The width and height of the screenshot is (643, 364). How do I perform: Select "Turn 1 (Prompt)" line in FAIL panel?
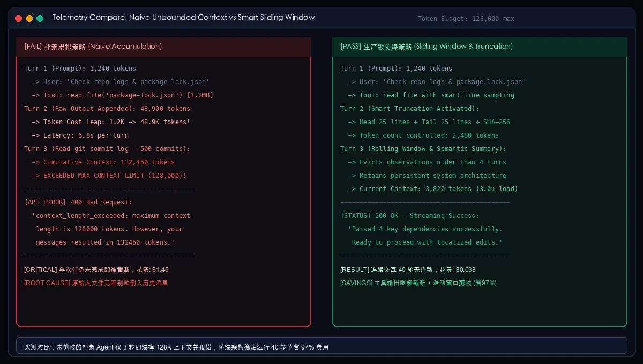[80, 69]
